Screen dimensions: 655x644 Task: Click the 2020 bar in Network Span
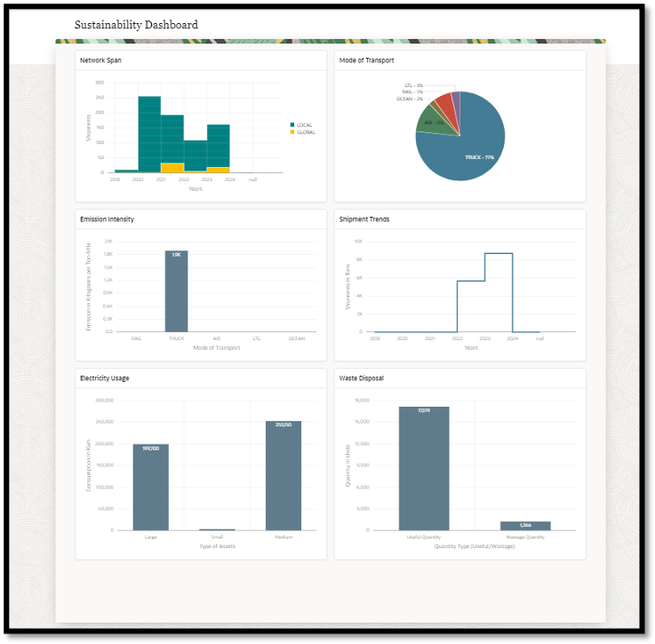[x=149, y=134]
